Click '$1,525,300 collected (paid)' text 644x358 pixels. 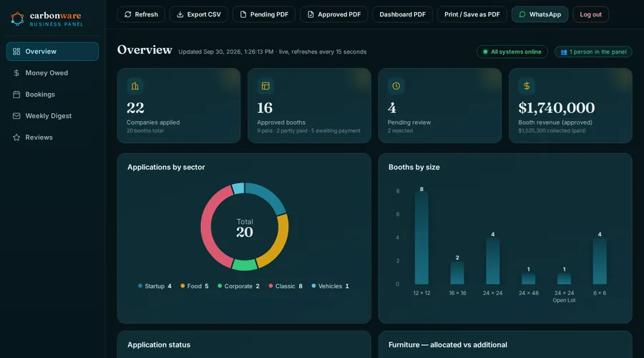click(552, 131)
